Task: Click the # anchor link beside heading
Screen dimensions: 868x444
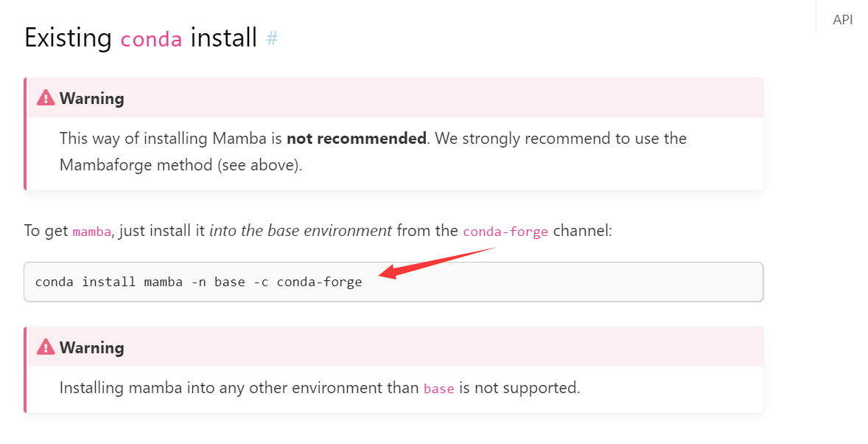Action: point(272,38)
